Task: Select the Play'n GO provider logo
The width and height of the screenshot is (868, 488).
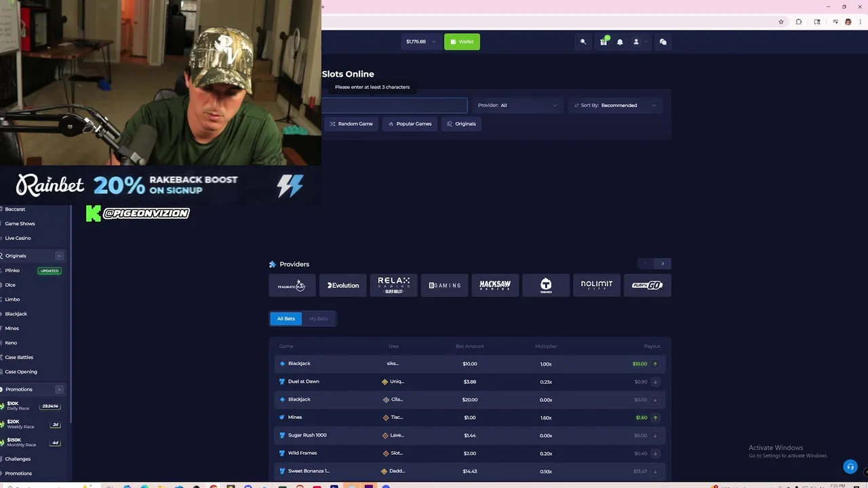Action: [x=647, y=285]
